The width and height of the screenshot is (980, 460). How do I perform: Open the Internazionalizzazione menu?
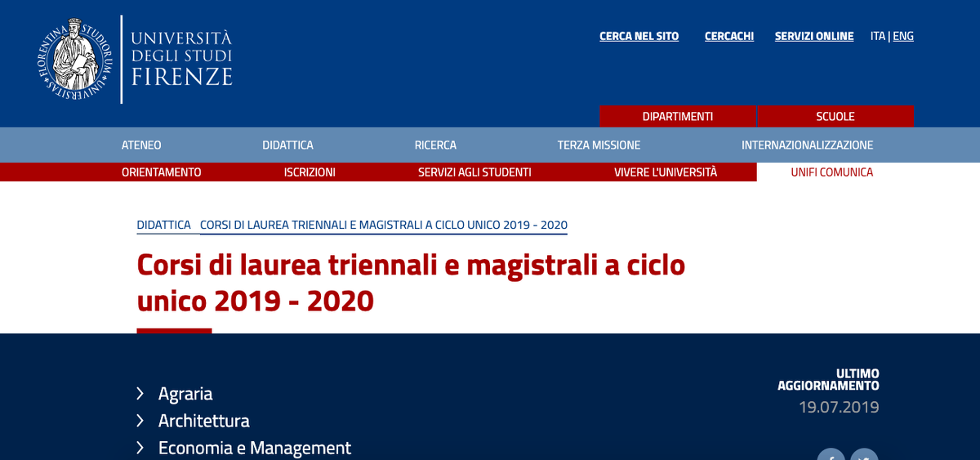click(x=807, y=145)
